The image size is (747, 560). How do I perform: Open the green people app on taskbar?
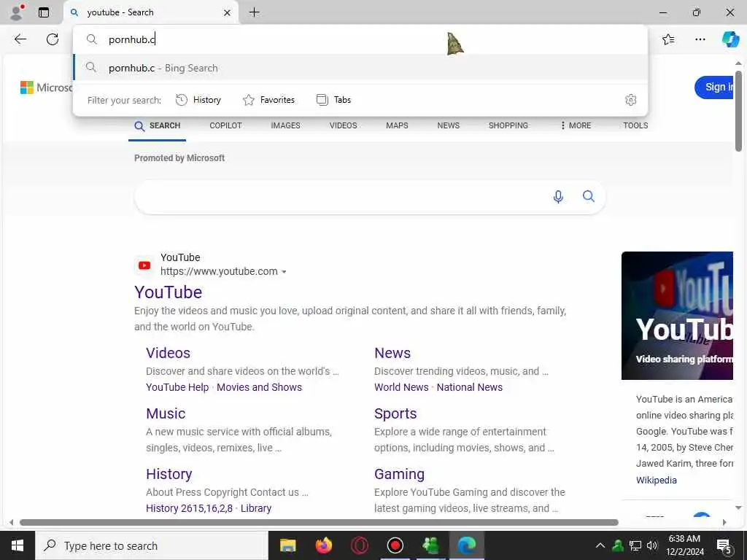tap(430, 545)
